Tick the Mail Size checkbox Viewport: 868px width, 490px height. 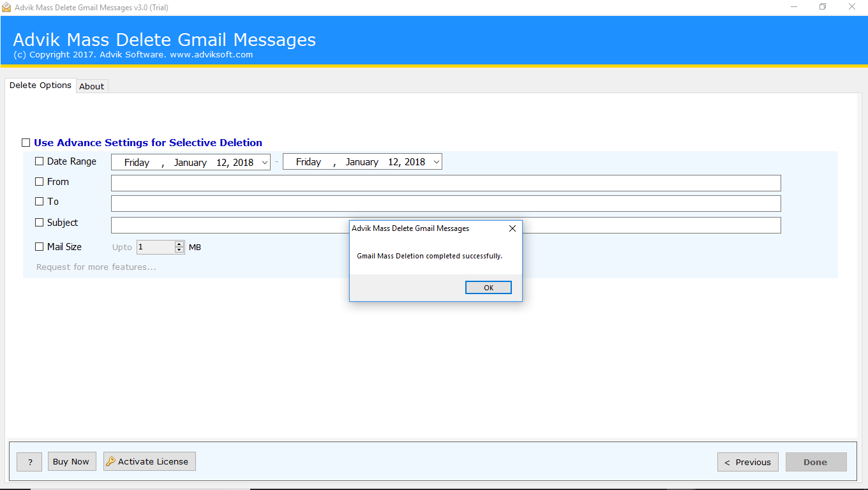(40, 247)
